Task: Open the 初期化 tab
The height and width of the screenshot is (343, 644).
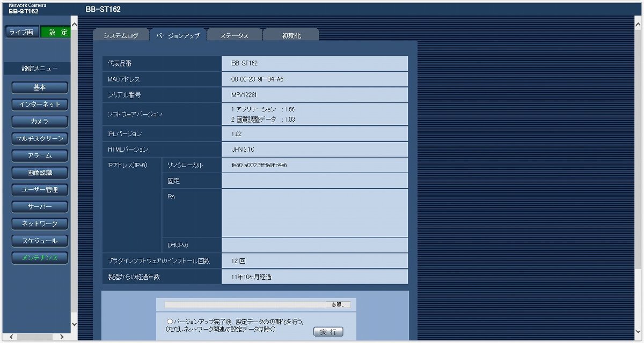Action: [x=291, y=35]
